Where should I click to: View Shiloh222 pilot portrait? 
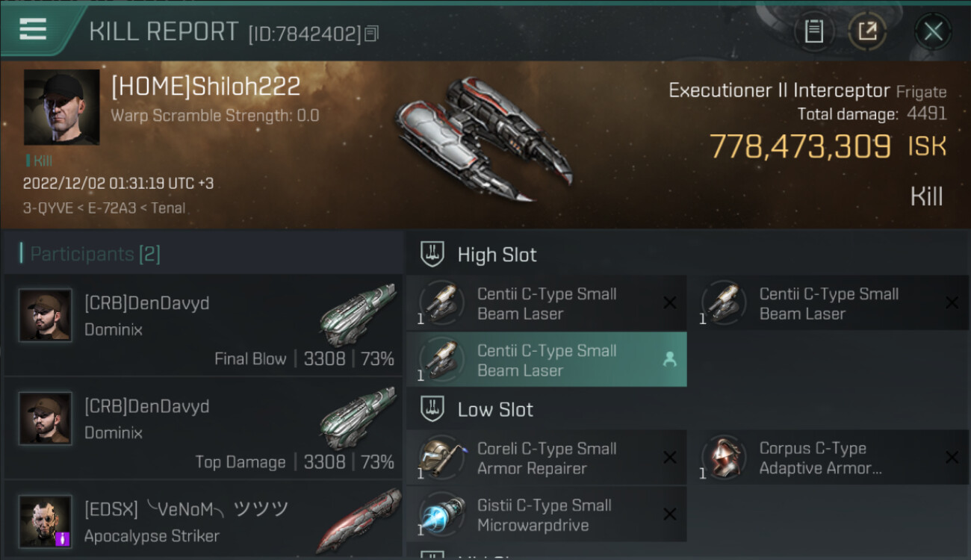click(61, 107)
